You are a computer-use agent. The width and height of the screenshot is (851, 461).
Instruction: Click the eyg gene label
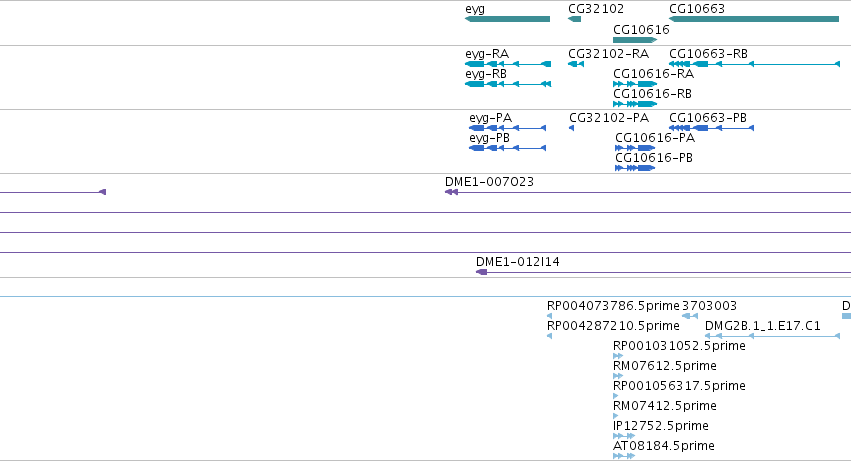pyautogui.click(x=475, y=9)
